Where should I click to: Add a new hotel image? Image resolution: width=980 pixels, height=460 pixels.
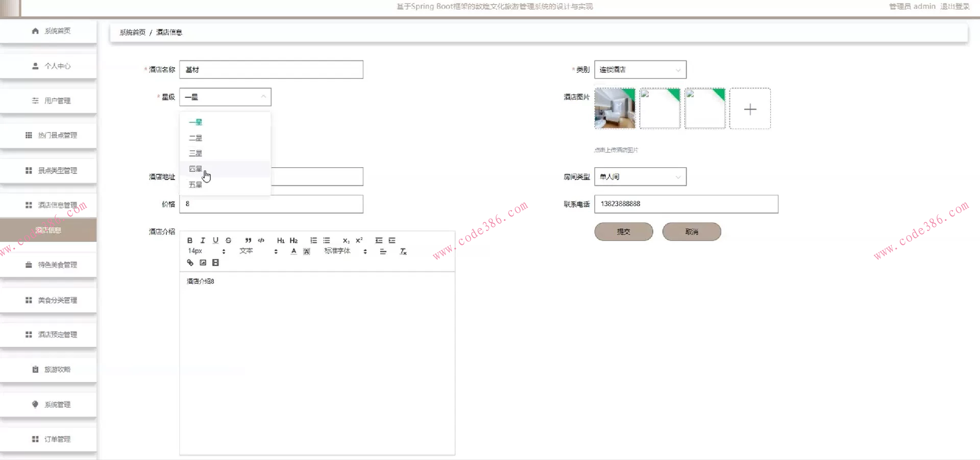750,109
